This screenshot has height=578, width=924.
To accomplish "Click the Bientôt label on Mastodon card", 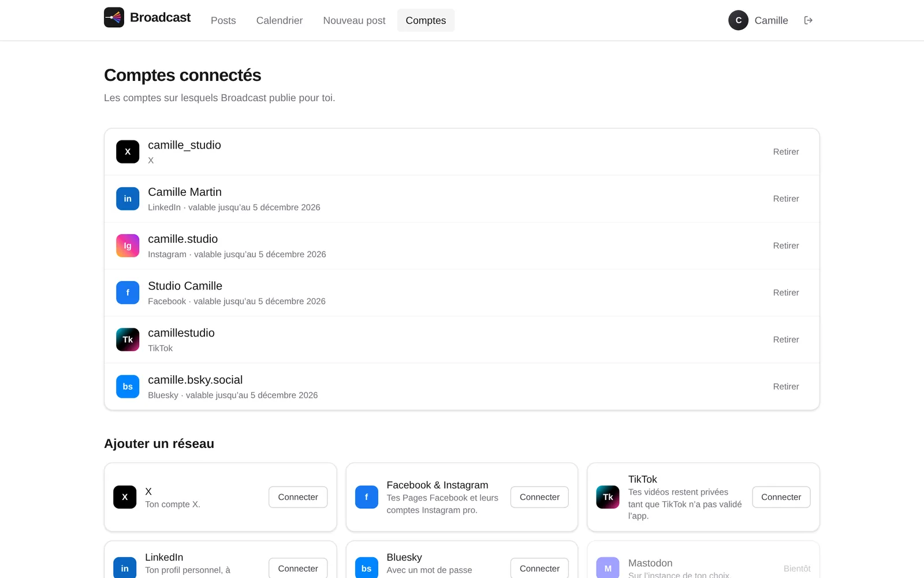I will tap(797, 569).
